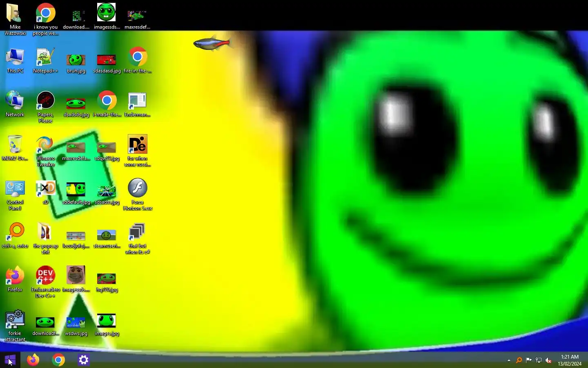Open Firefox from the taskbar
This screenshot has width=588, height=368.
(33, 360)
